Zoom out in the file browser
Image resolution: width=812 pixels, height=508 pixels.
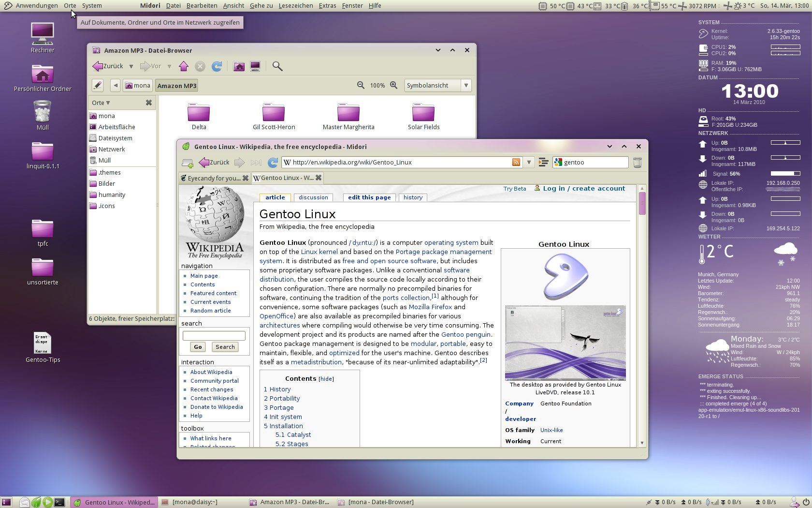point(361,85)
